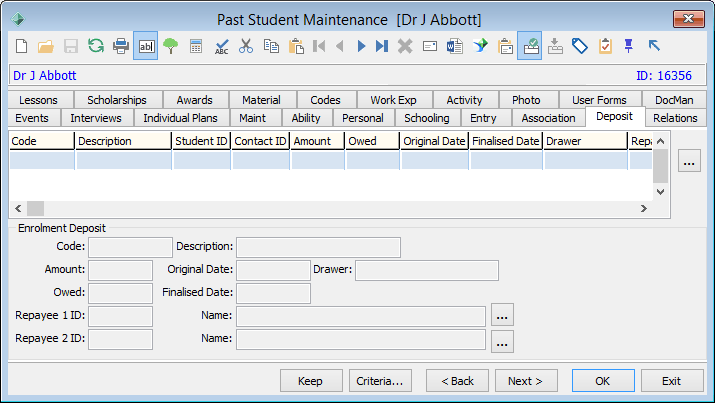715x403 pixels.
Task: Click the Paste clipboard icon
Action: pyautogui.click(x=296, y=46)
